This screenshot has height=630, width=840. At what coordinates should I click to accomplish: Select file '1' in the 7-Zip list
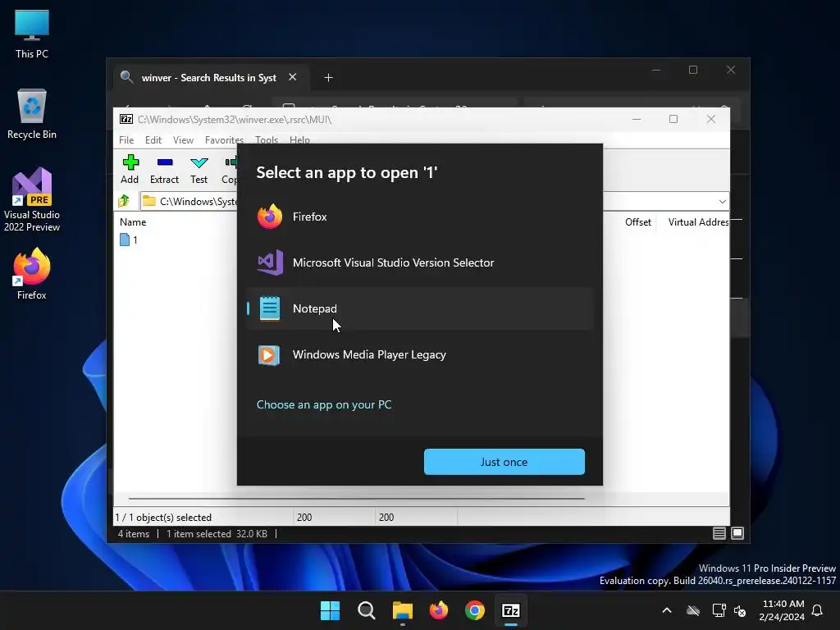129,240
